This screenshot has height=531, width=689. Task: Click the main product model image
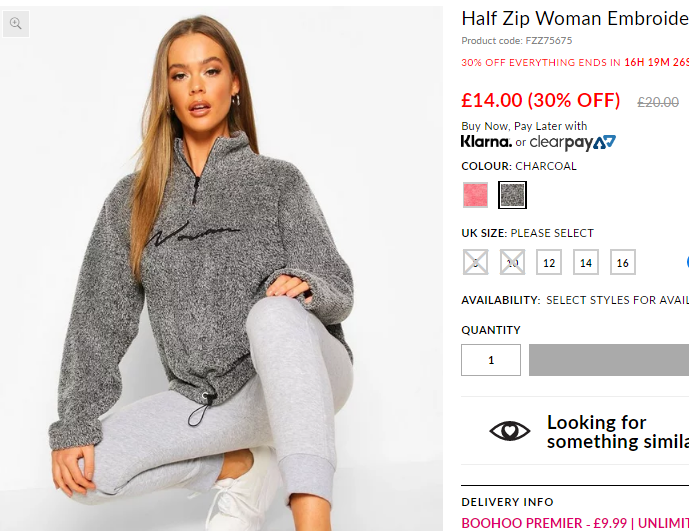(x=221, y=268)
